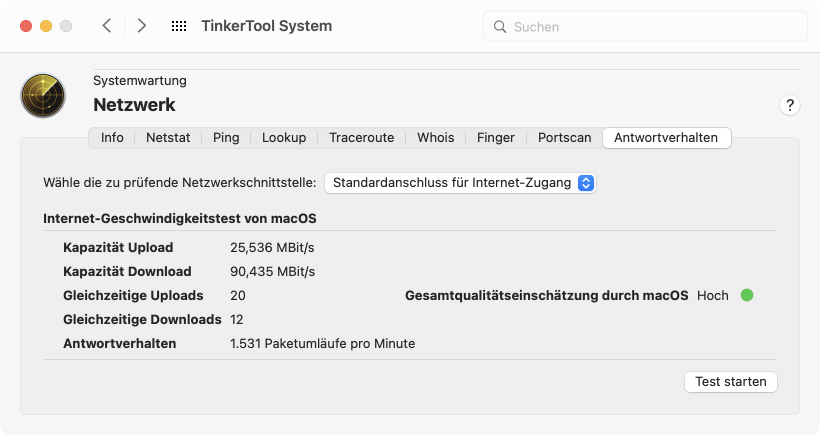Click the Netzwerk heading
This screenshot has width=820, height=435.
pos(134,105)
